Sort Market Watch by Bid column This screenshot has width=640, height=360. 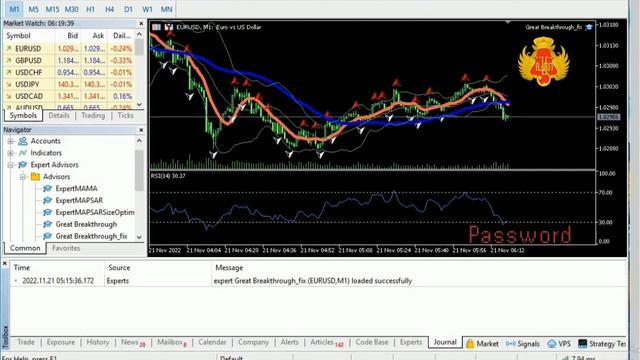(x=72, y=36)
